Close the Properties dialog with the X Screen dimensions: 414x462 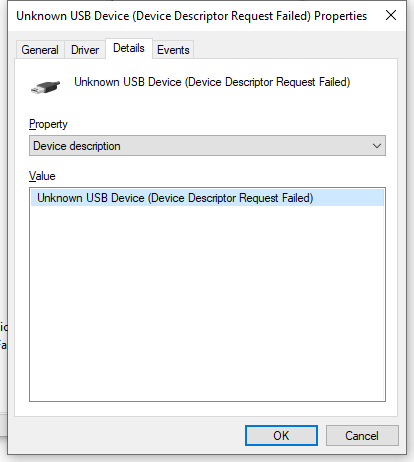pos(391,15)
